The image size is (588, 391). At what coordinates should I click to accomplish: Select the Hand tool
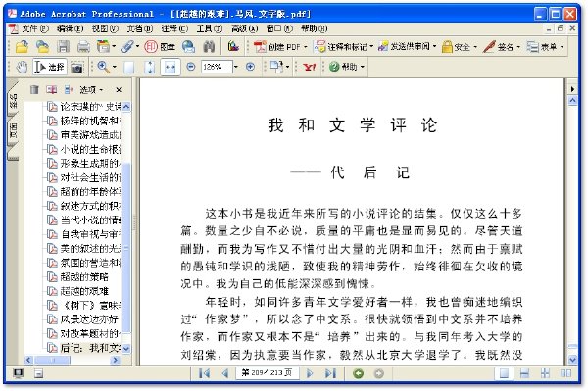23,67
